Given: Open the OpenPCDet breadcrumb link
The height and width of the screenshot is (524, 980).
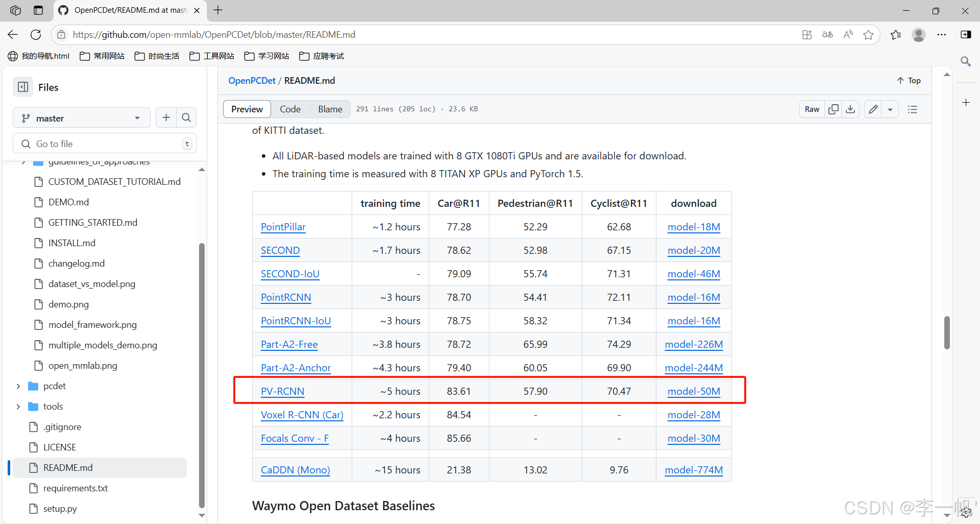Looking at the screenshot, I should [x=252, y=81].
